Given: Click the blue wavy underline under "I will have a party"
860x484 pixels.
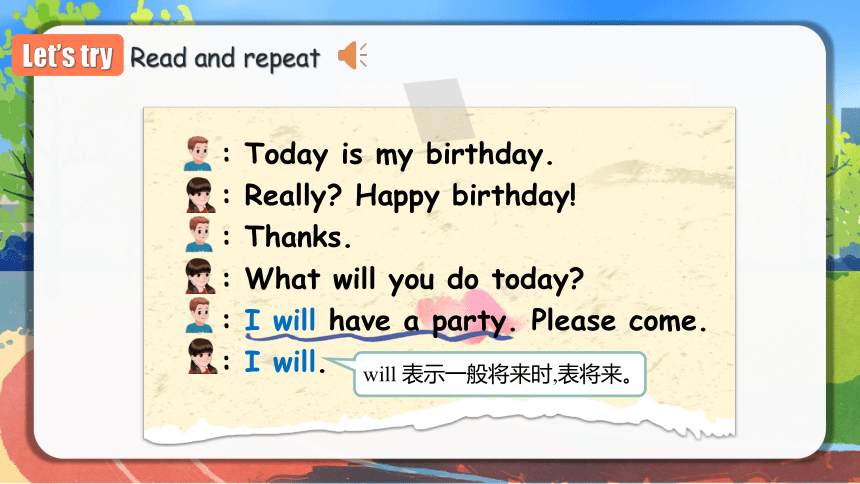Looking at the screenshot, I should 378,334.
